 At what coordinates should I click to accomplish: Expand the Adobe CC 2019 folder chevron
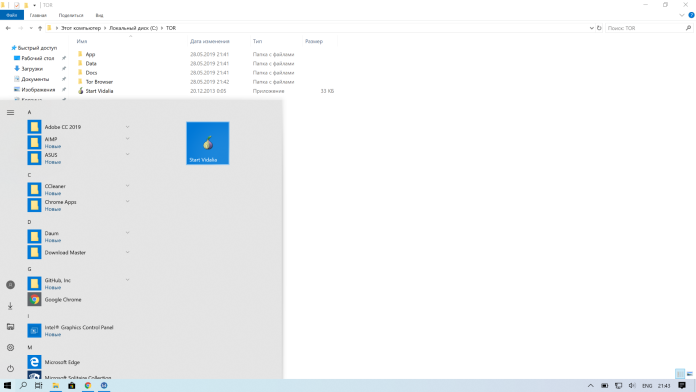click(127, 127)
